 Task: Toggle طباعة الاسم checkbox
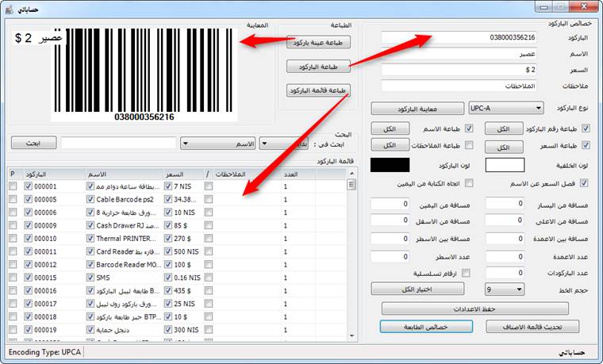click(x=469, y=128)
